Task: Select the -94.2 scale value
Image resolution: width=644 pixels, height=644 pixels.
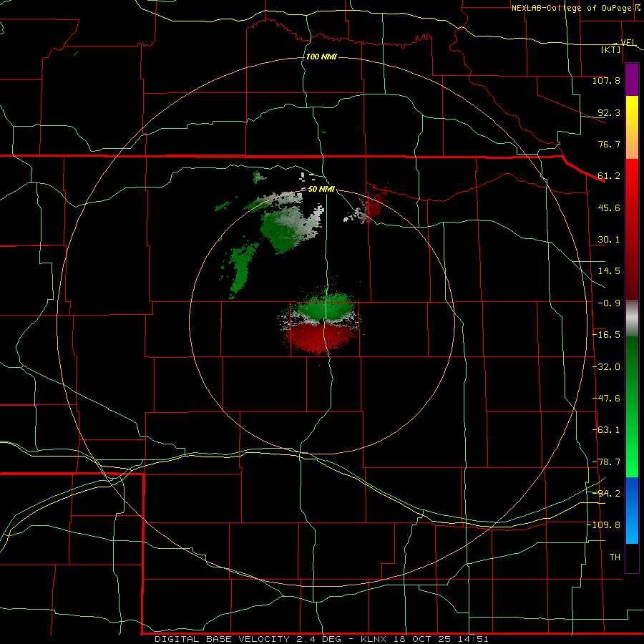Action: tap(606, 493)
